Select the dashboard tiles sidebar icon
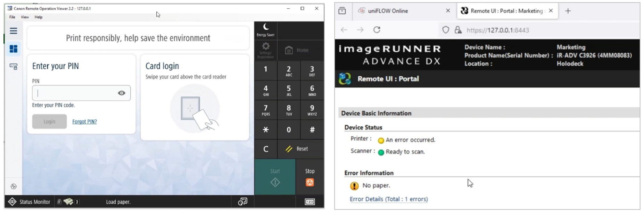The image size is (644, 212). click(x=14, y=49)
